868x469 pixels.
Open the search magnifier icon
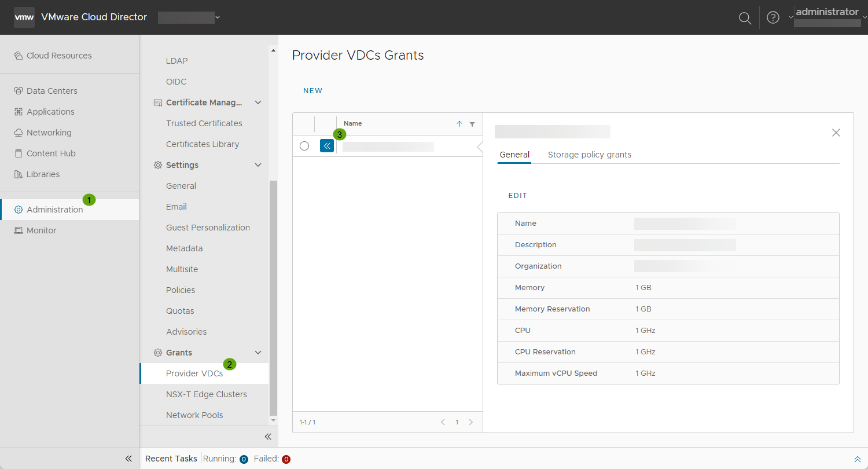(x=745, y=18)
